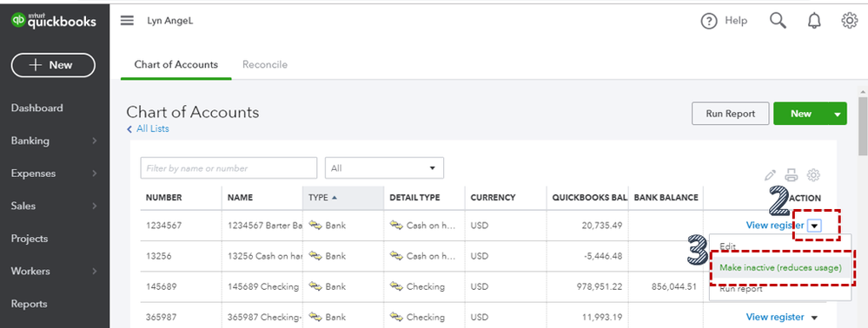Open action dropdown arrow for account 1234567
The width and height of the screenshot is (868, 328).
(815, 226)
